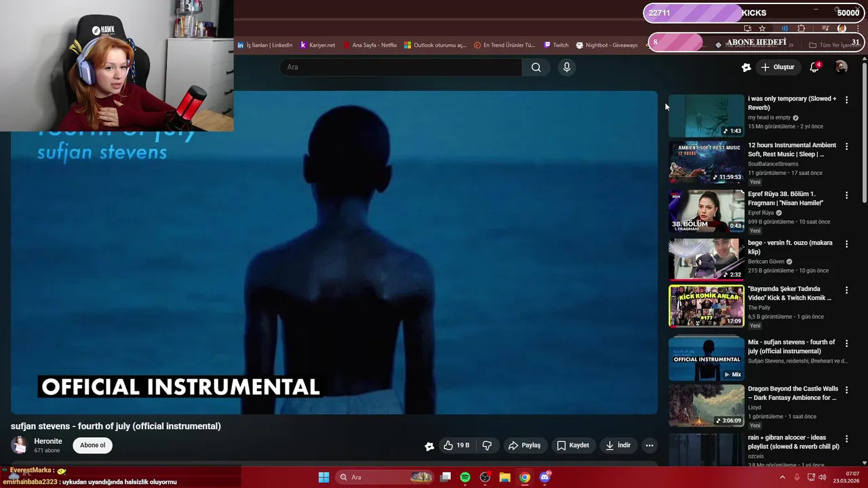Open Ana Sayfa - Netflix bookmark
This screenshot has width=868, height=488.
tap(370, 45)
